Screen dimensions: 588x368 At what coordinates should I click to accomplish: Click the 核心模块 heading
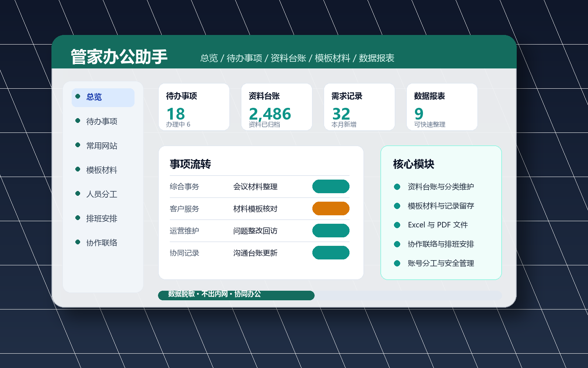(x=414, y=164)
